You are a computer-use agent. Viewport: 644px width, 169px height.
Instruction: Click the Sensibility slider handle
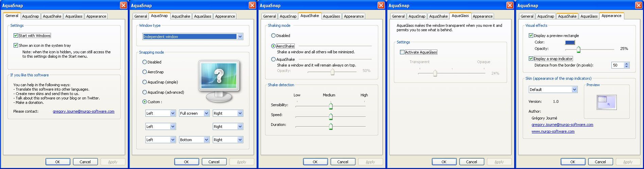[331, 106]
